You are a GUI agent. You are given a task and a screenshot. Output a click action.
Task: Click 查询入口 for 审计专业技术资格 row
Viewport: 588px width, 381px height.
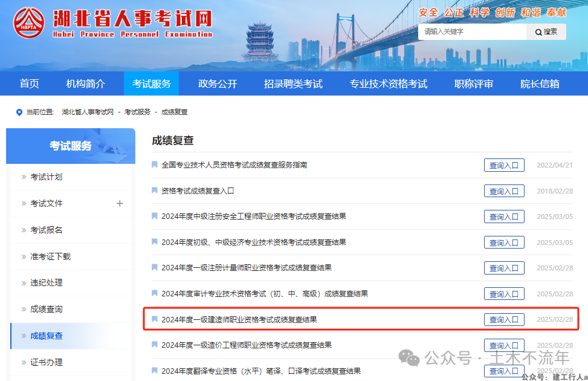504,294
